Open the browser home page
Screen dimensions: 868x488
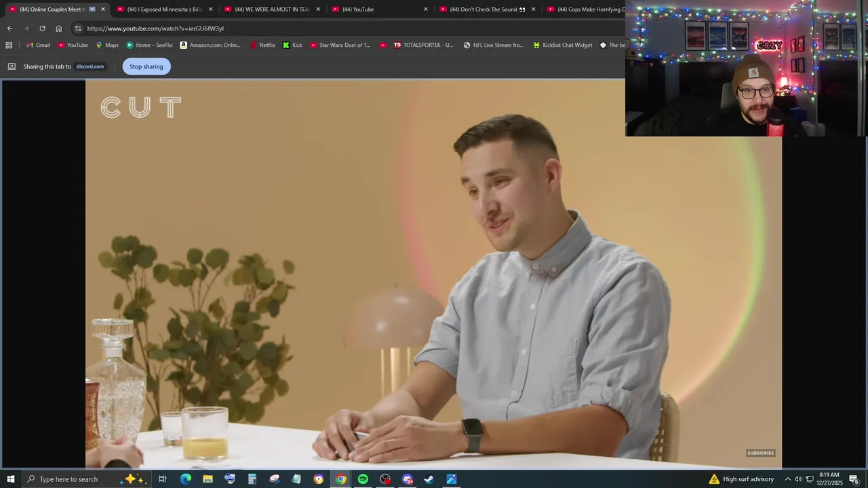[x=58, y=28]
